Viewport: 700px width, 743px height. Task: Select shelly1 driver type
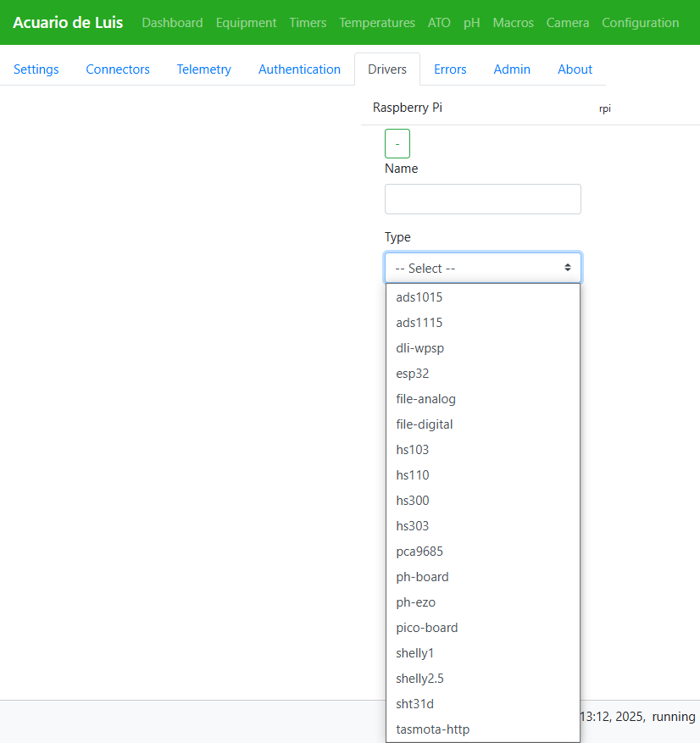482,653
